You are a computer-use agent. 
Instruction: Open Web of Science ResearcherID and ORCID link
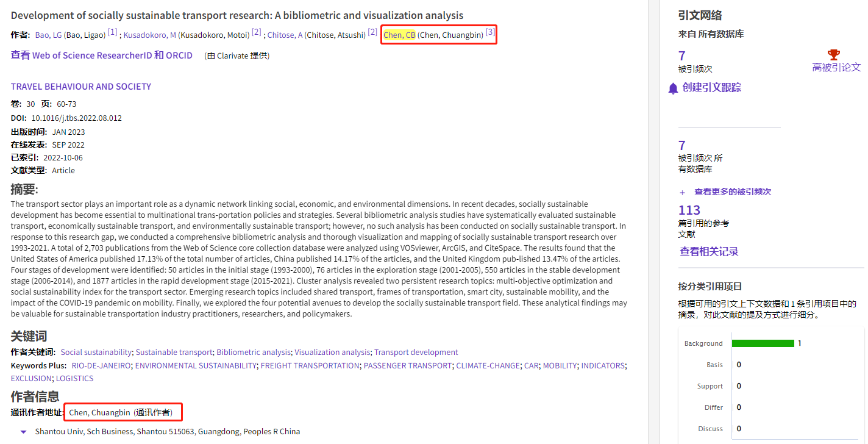tap(101, 56)
